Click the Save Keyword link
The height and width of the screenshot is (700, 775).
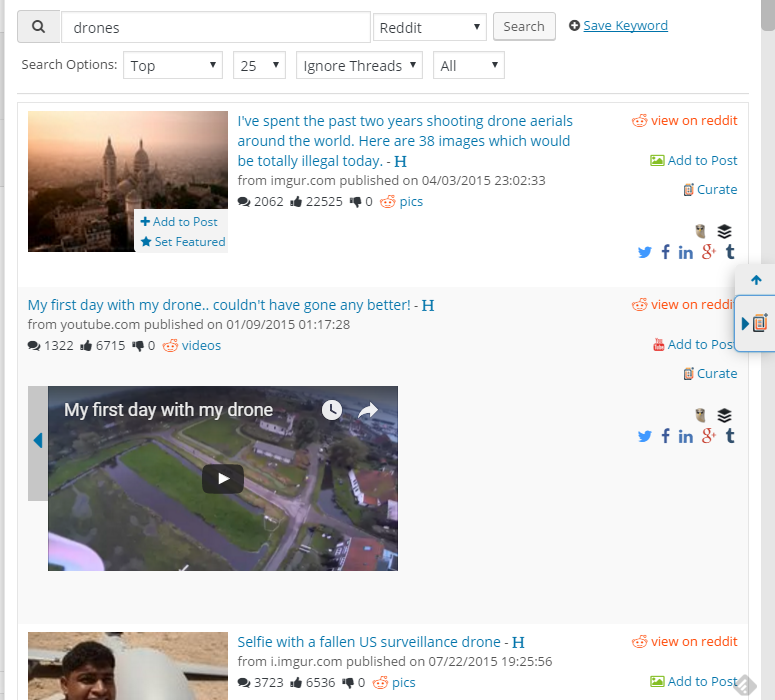point(625,25)
